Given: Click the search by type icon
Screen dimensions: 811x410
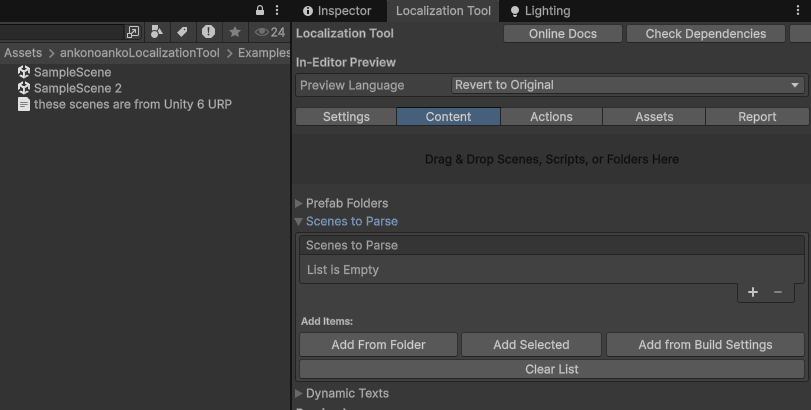Looking at the screenshot, I should (157, 32).
